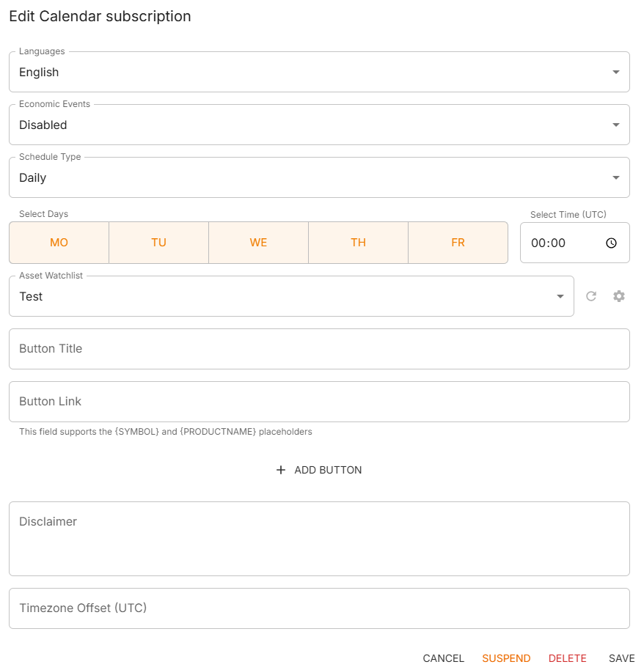Click the Languages dropdown arrow icon
Screen dimensions: 644x670
tap(615, 72)
